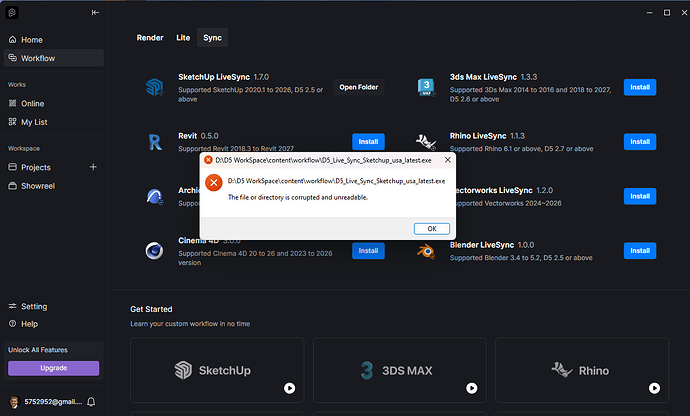Click the Help question icon
The height and width of the screenshot is (416, 690).
point(12,324)
